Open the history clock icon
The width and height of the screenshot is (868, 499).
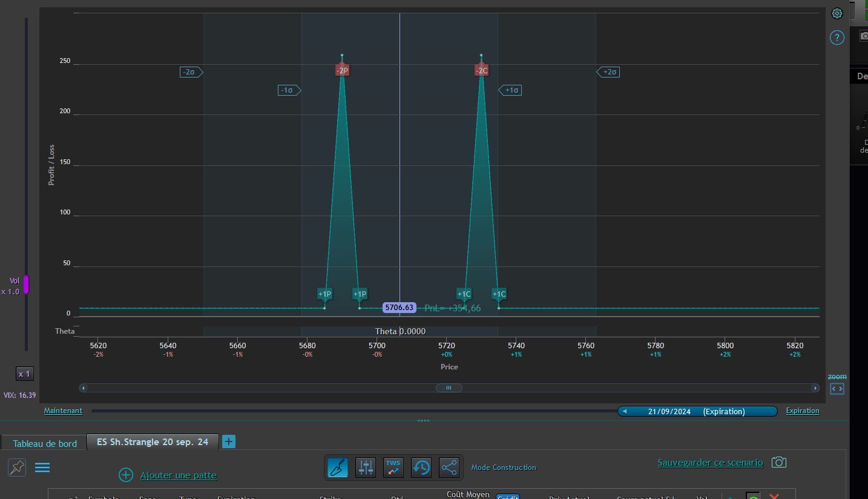coord(421,468)
